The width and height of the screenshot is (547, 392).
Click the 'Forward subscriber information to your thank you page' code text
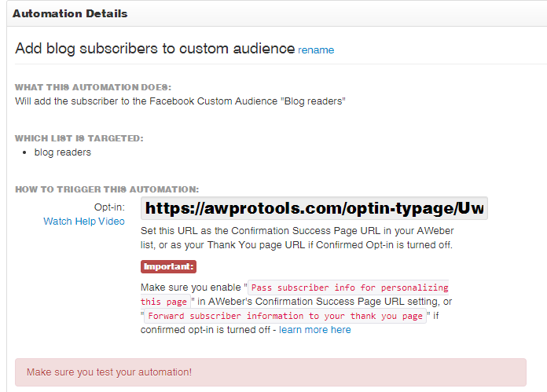pyautogui.click(x=285, y=316)
